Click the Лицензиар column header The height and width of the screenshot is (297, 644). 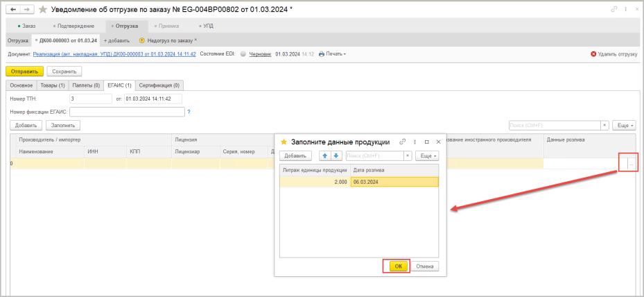pyautogui.click(x=195, y=152)
